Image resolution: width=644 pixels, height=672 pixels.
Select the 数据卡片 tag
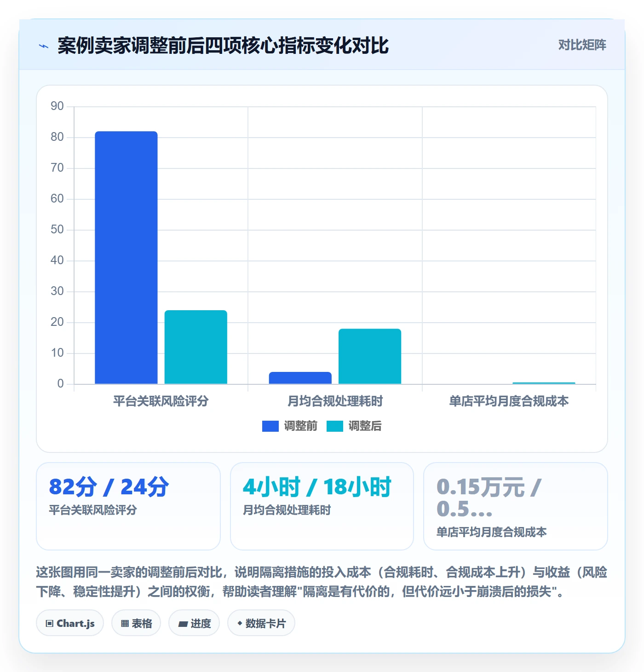tap(261, 623)
